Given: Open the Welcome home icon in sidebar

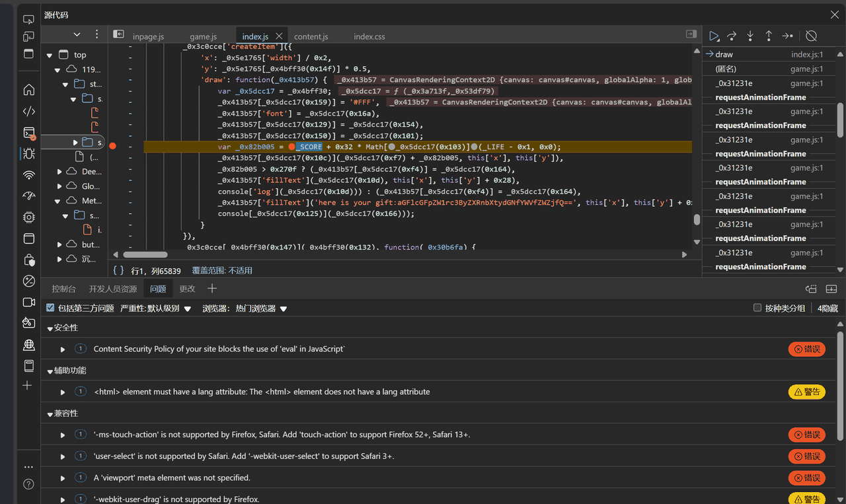Looking at the screenshot, I should [28, 90].
